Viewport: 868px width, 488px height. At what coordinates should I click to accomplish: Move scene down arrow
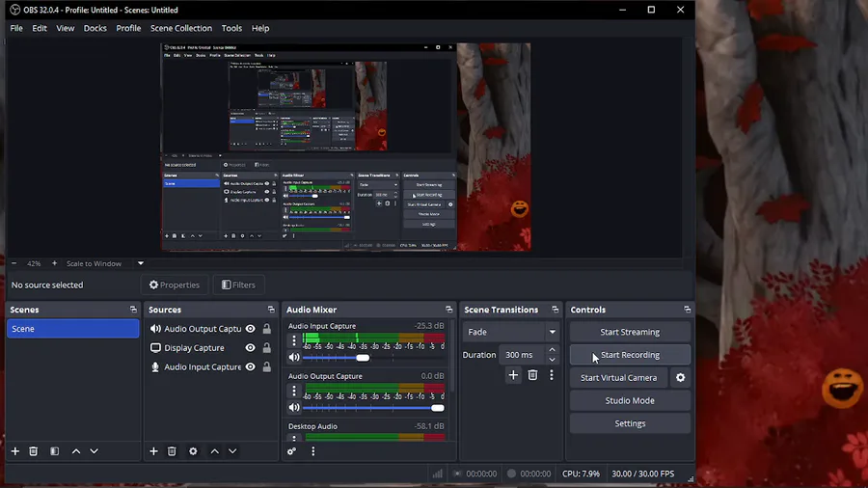[x=95, y=451]
